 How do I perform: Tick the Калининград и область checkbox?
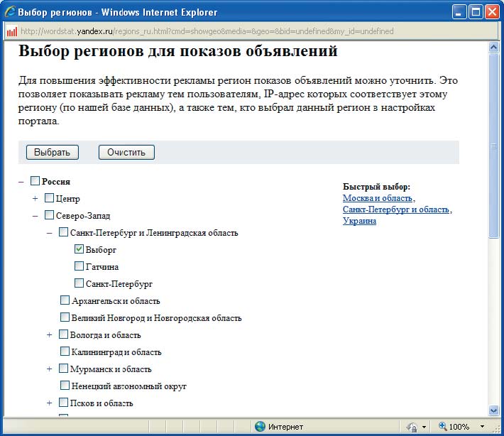click(x=65, y=351)
